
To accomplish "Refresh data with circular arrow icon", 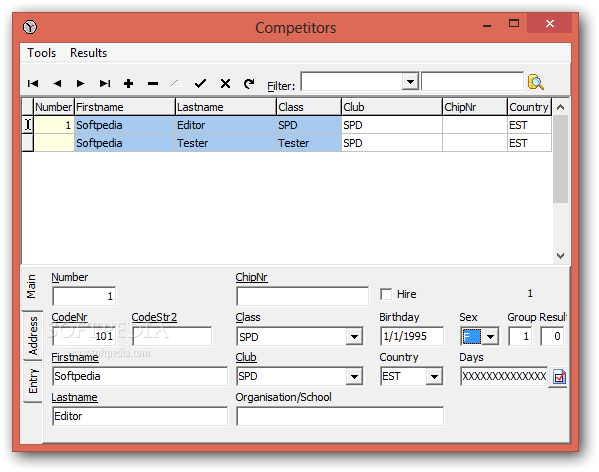I will coord(249,83).
